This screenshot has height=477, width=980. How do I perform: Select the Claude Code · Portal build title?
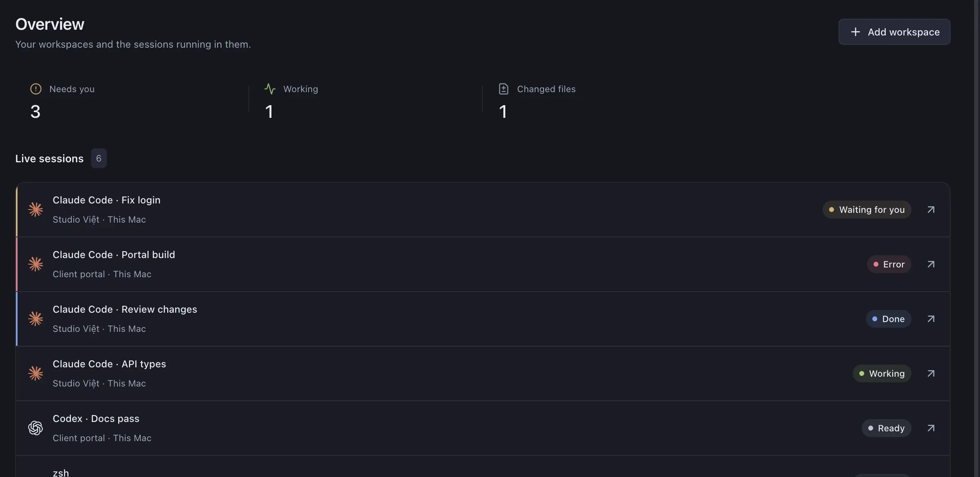[114, 255]
